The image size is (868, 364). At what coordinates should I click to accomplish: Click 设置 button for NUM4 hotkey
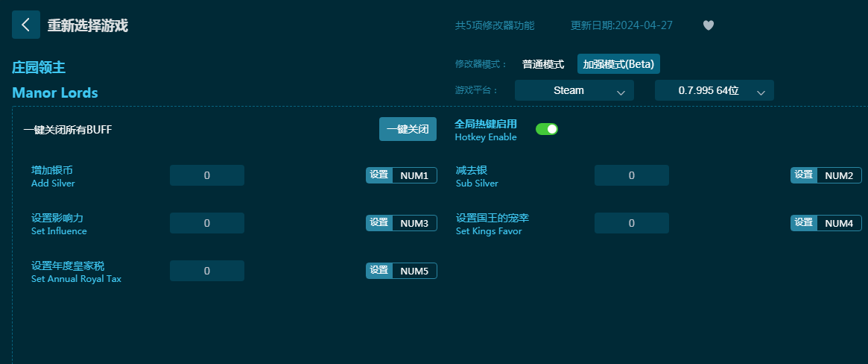click(x=804, y=223)
